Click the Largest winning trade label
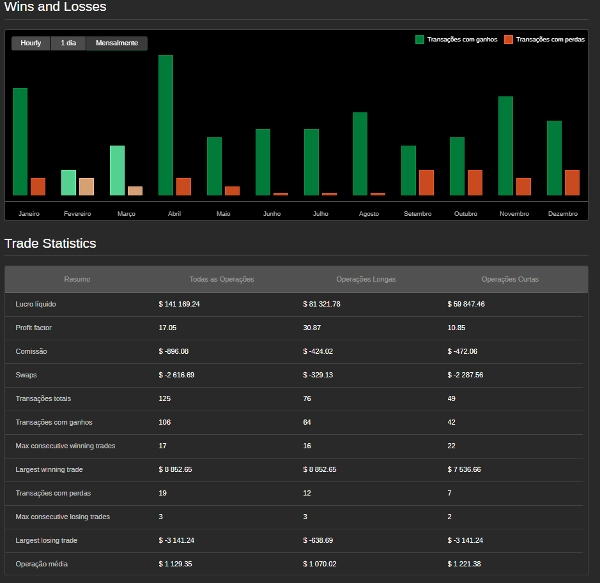This screenshot has width=600, height=583. pyautogui.click(x=49, y=469)
